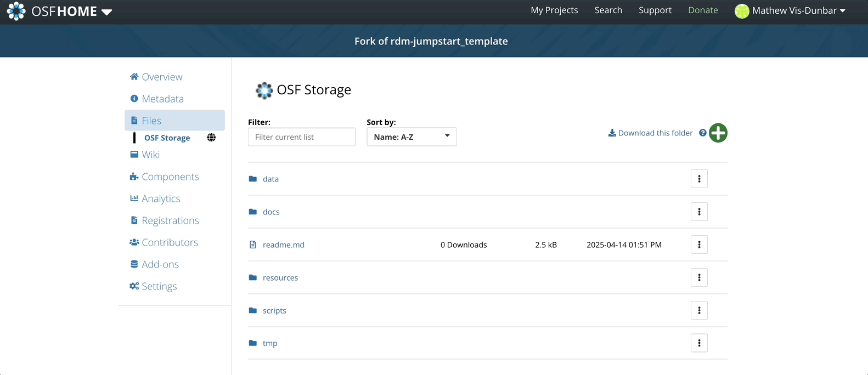The height and width of the screenshot is (375, 868).
Task: Click the Donate link
Action: [x=703, y=10]
